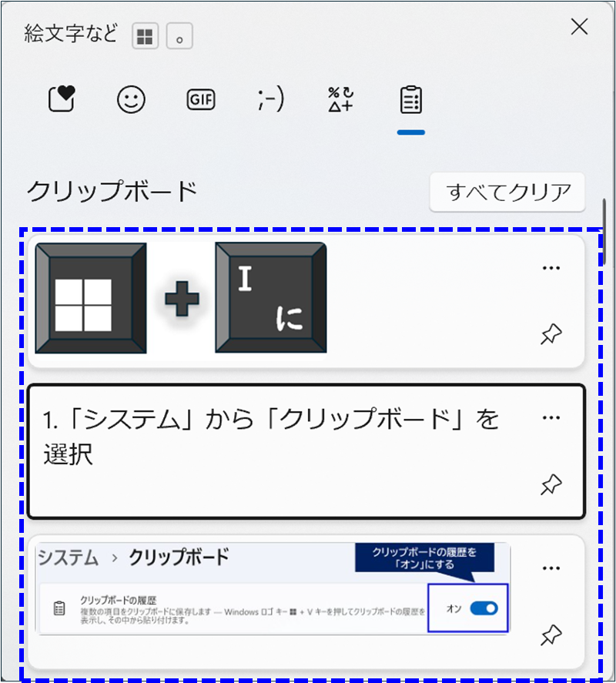Open more options for the settings screenshot item

point(551,568)
